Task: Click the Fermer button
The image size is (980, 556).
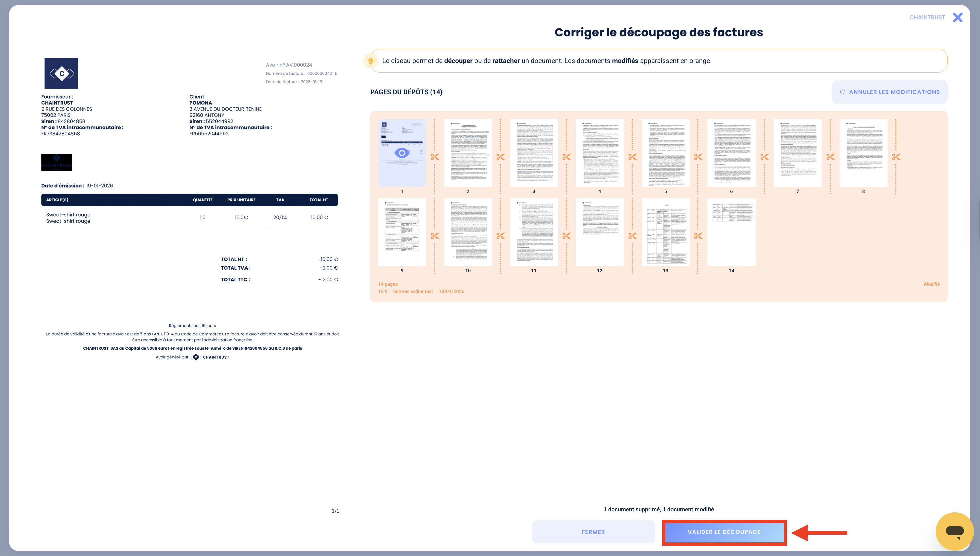Action: pos(593,532)
